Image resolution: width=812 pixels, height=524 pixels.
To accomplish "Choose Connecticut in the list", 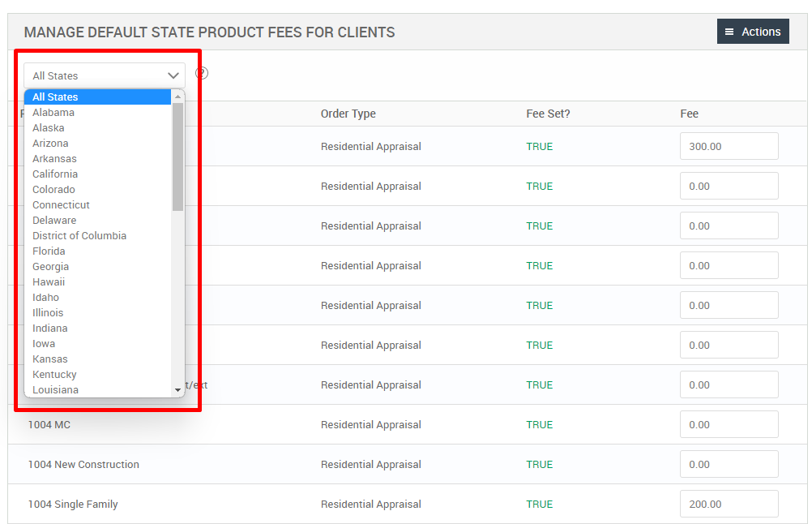I will click(98, 204).
